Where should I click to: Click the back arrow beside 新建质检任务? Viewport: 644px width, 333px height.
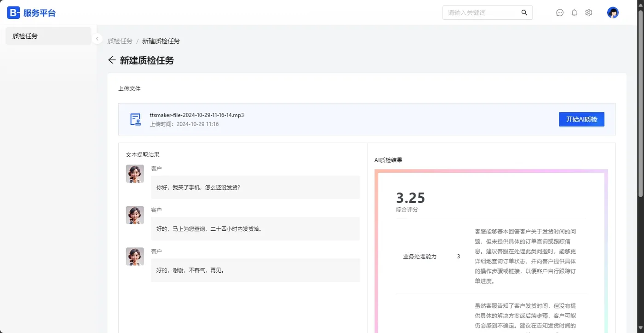(x=112, y=60)
